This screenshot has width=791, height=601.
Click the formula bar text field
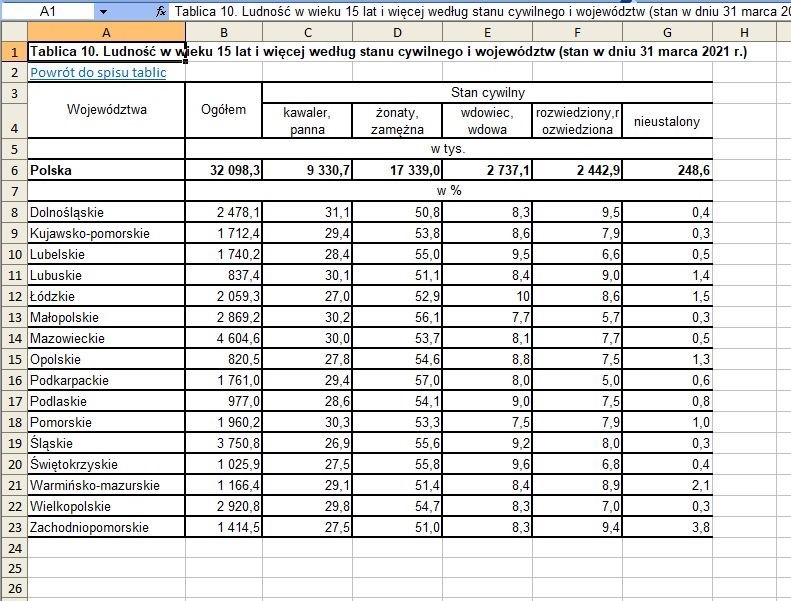[x=481, y=11]
